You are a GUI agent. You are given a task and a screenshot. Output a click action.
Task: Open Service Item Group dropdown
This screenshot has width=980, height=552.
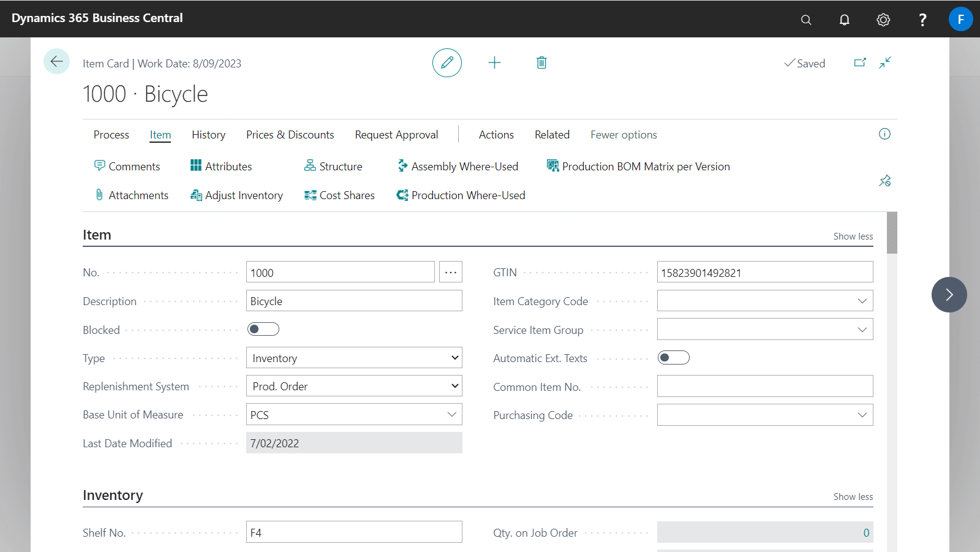862,330
